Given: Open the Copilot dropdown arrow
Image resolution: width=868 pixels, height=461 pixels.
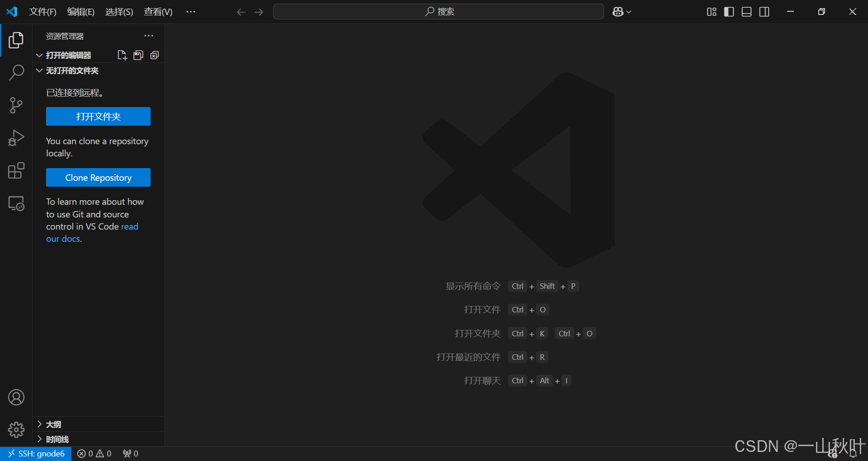Looking at the screenshot, I should tap(629, 12).
